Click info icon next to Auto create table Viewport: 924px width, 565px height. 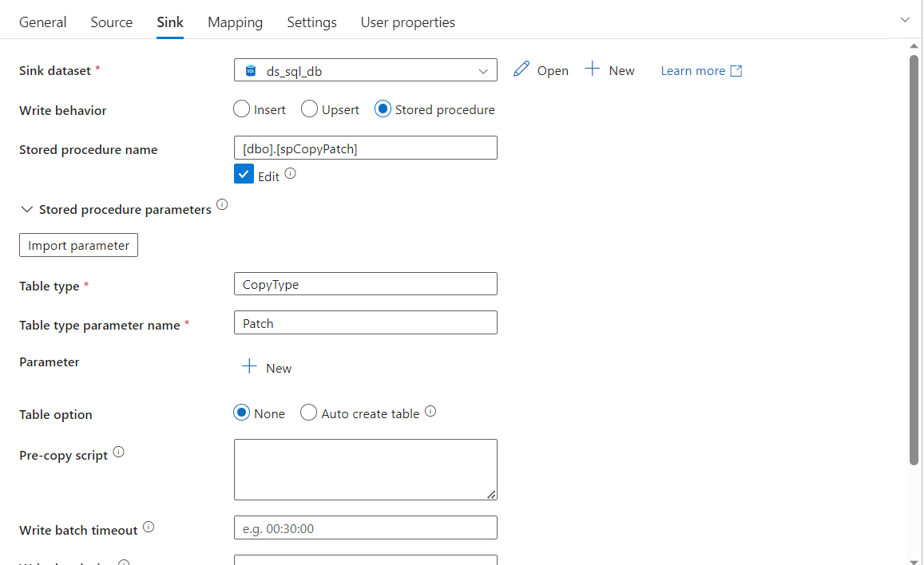[430, 412]
